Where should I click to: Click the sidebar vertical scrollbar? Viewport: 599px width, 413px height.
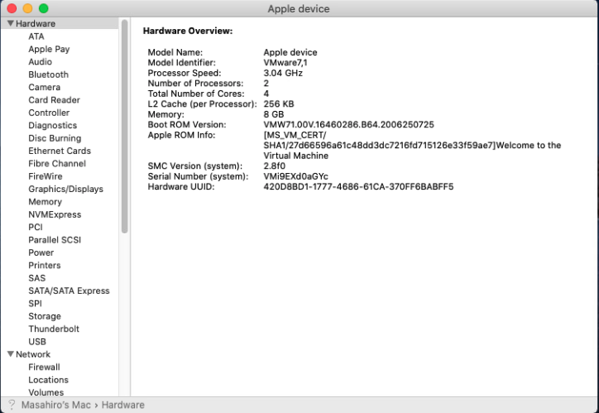pos(125,126)
